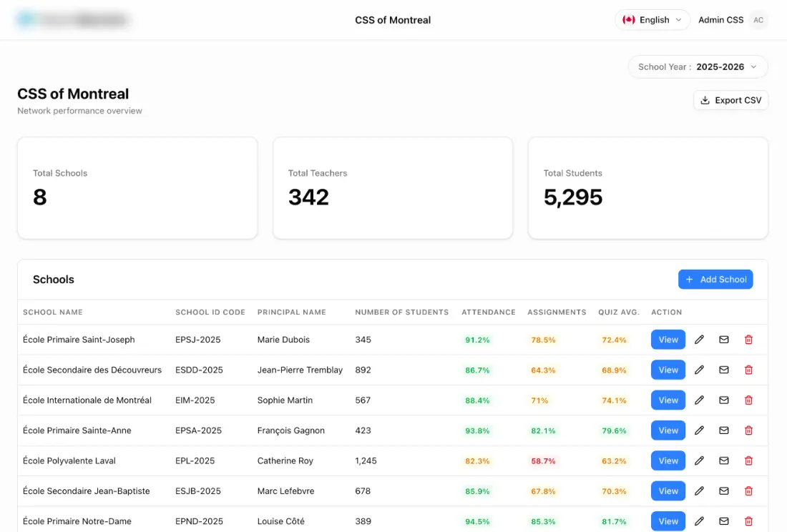Click the School ID Code column header
Viewport: 787px width, 532px height.
[x=210, y=312]
